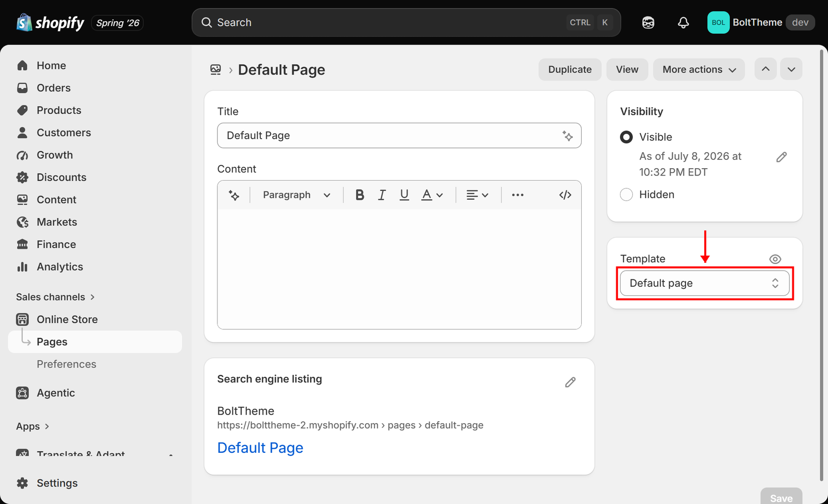Expand the Apps section

pyautogui.click(x=33, y=426)
